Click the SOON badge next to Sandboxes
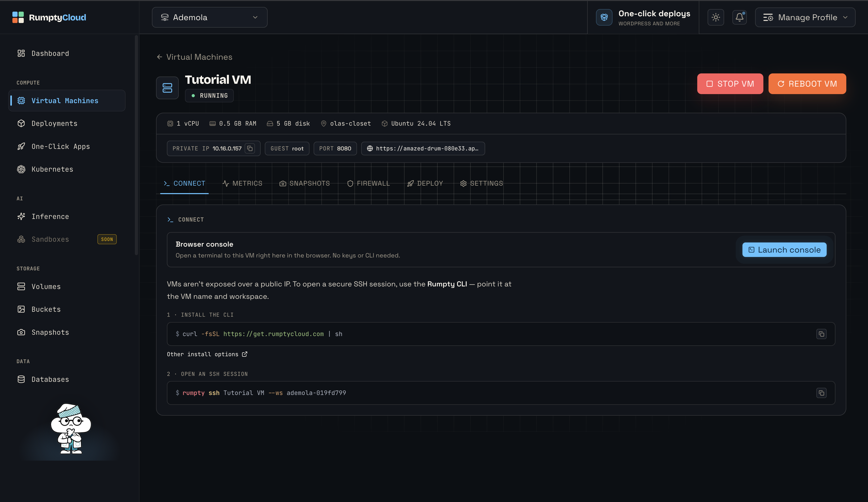 [107, 239]
